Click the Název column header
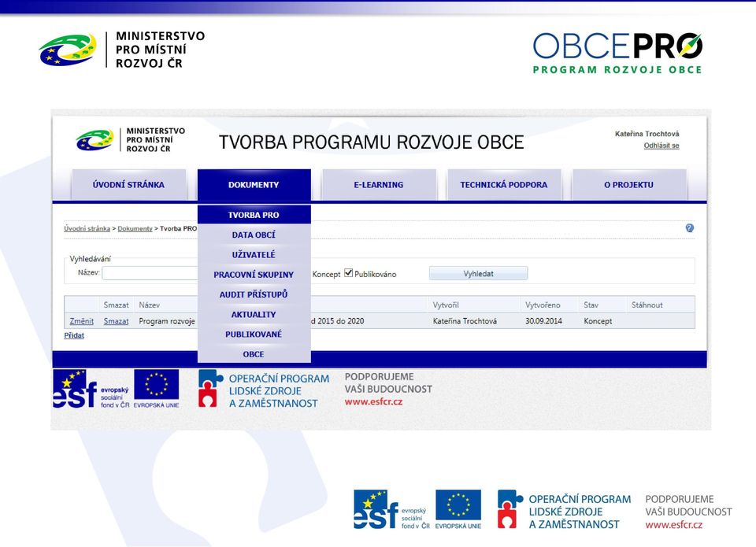This screenshot has width=756, height=547. [149, 305]
